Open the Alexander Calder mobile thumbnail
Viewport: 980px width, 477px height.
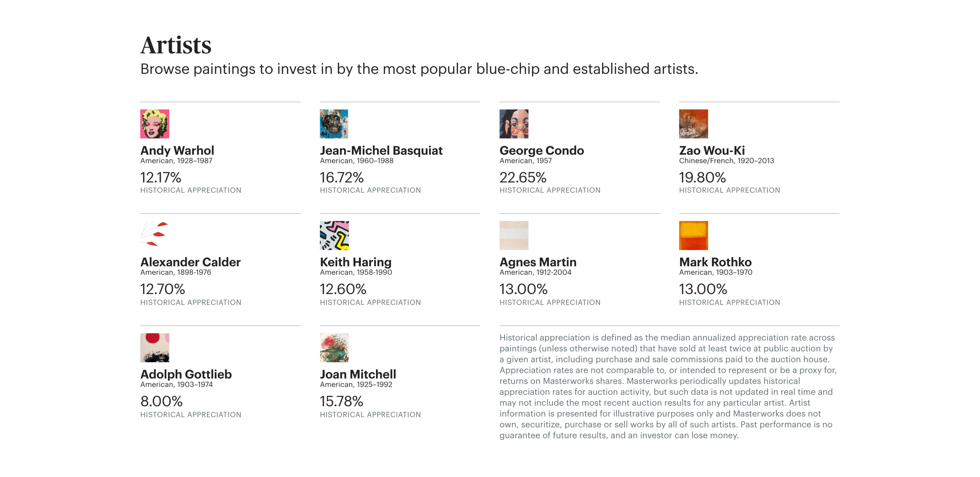[154, 235]
